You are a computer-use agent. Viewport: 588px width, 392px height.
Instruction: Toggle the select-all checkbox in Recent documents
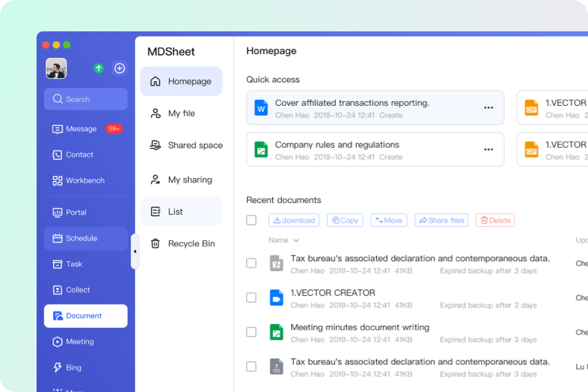252,220
